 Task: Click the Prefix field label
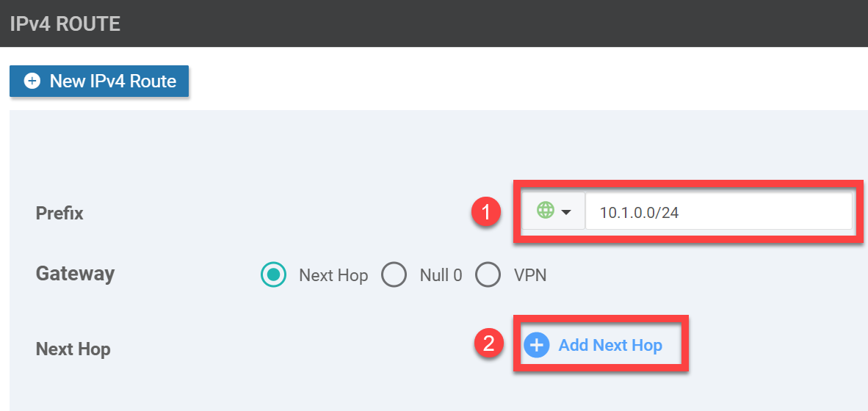(x=59, y=213)
